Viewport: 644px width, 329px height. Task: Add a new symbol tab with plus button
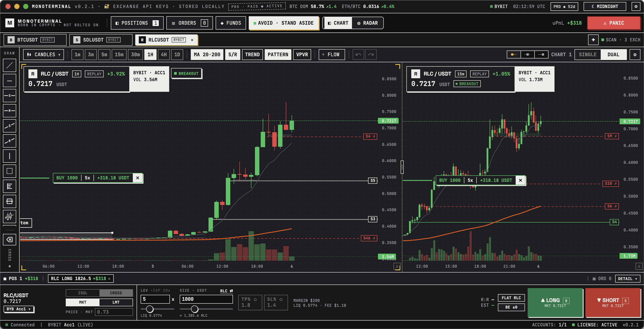[593, 40]
